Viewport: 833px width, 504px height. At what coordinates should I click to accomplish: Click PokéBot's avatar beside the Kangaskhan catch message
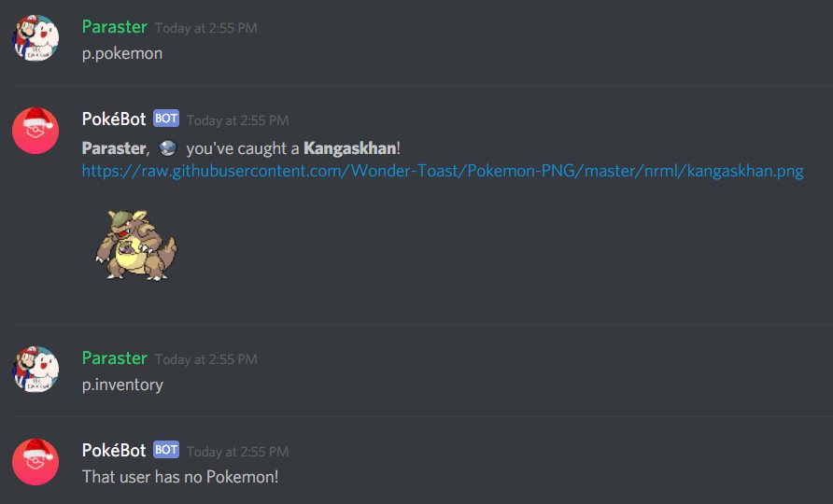[x=35, y=131]
